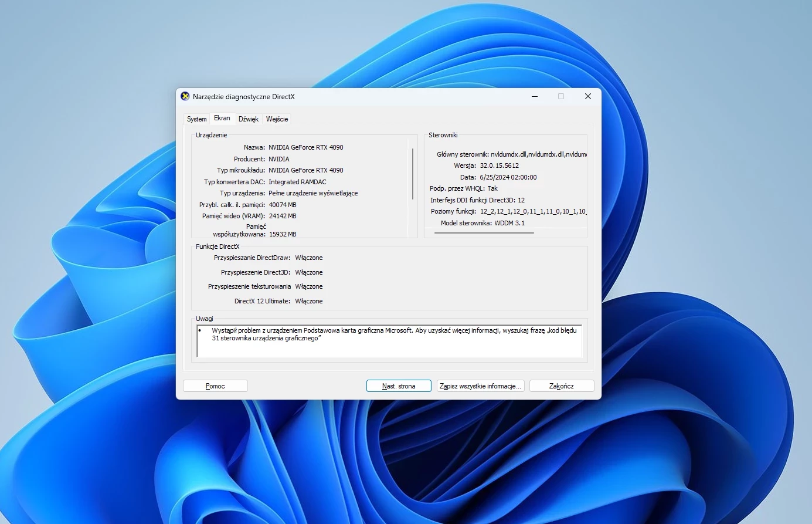Click the DirectX diagnostic tool title icon
Image resolution: width=812 pixels, height=524 pixels.
pos(185,96)
